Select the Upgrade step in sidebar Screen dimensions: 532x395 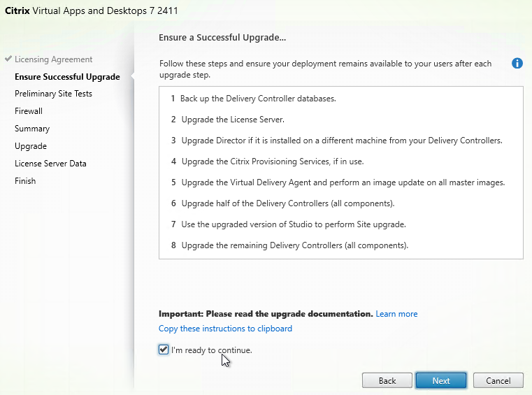pyautogui.click(x=31, y=146)
